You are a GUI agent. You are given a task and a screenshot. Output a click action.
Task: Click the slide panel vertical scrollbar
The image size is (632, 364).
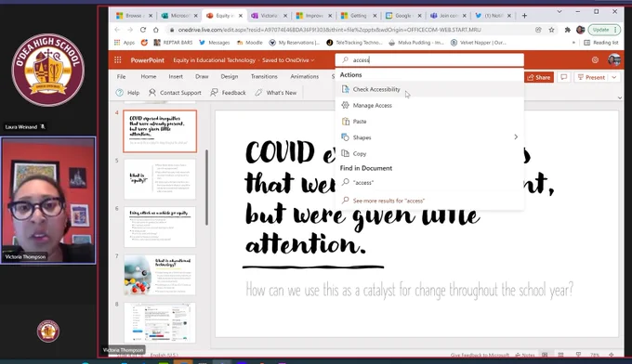206,188
